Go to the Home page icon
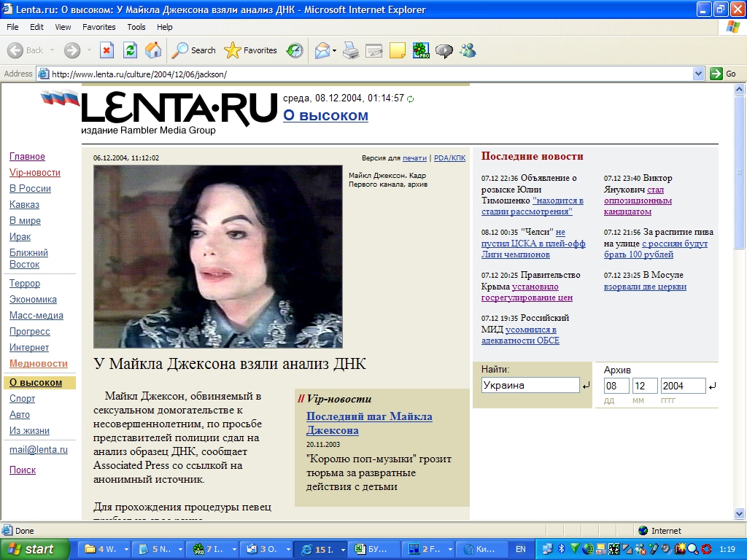 pos(153,50)
